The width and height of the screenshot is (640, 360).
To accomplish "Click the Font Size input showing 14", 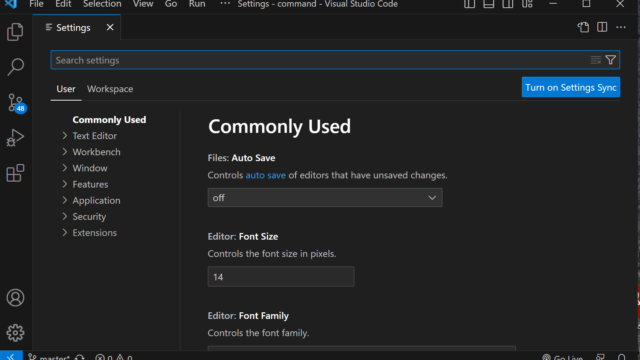I will tap(281, 277).
